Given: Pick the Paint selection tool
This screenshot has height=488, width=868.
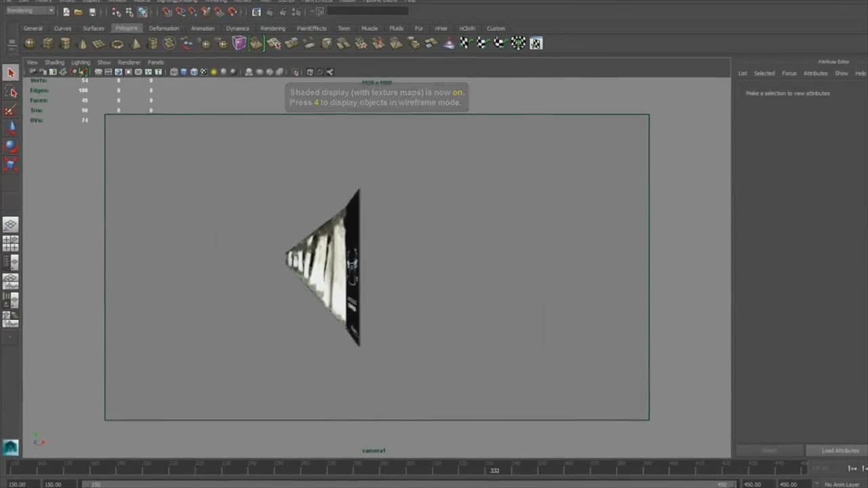Looking at the screenshot, I should (10, 110).
